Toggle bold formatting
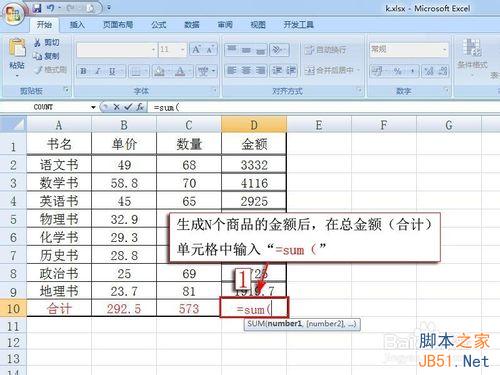Viewport: 500px width, 375px height. point(84,71)
